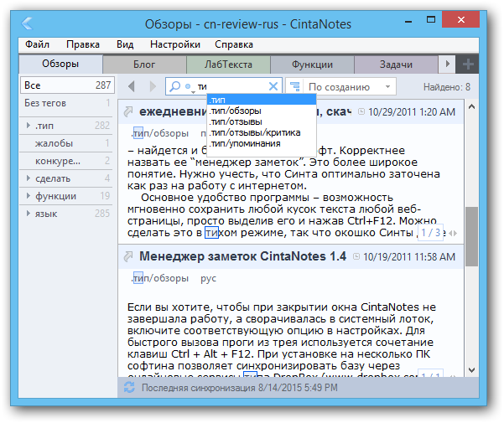504x423 pixels.
Task: Choose the .тип/отзывы/критика suggestion
Action: [x=262, y=133]
